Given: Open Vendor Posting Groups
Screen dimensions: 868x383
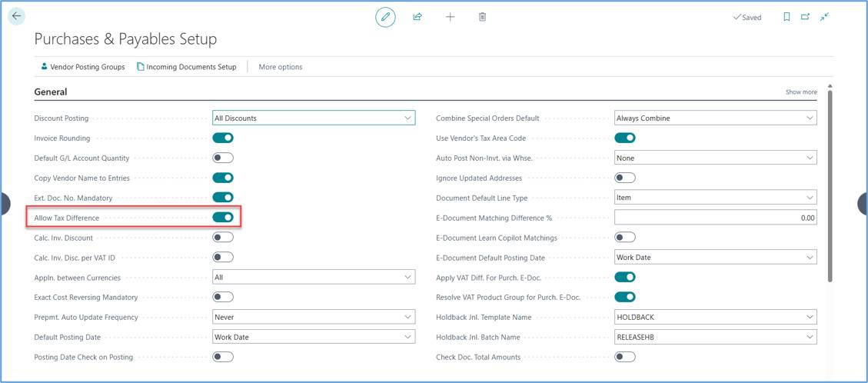Looking at the screenshot, I should coord(83,66).
